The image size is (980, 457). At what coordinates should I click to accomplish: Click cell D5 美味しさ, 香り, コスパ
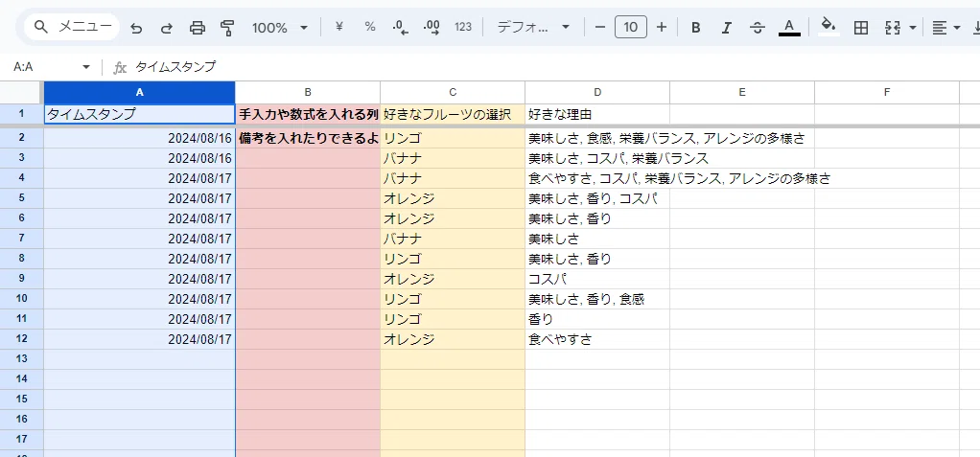(597, 198)
